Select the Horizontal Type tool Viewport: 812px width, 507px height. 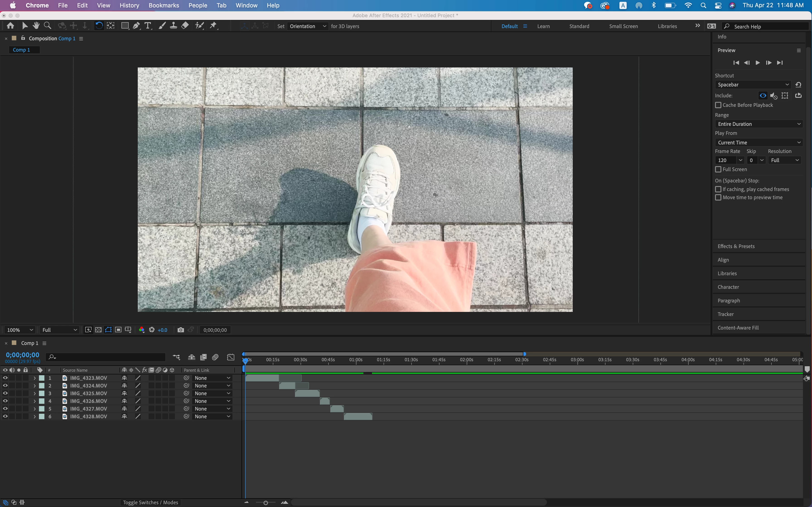coord(148,26)
